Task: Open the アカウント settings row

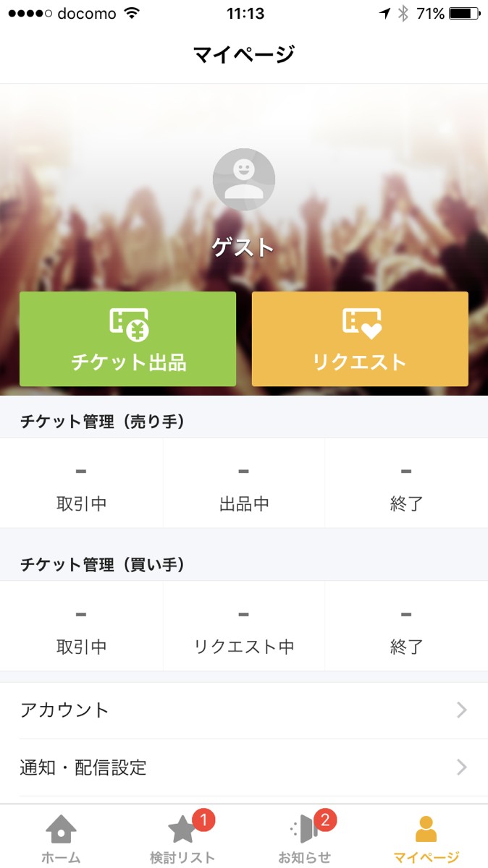Action: pyautogui.click(x=244, y=710)
